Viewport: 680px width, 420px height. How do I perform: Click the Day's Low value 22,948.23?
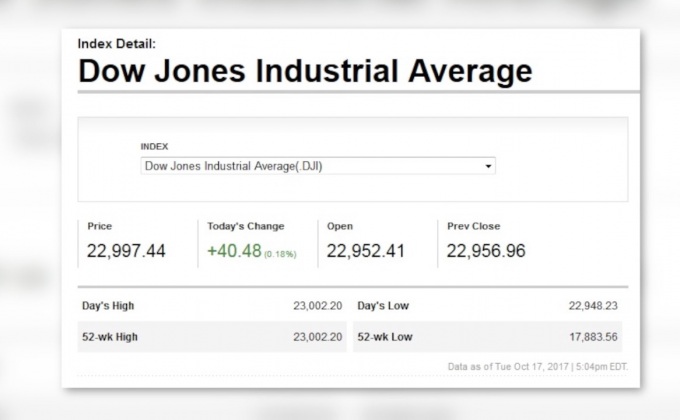[x=594, y=305]
